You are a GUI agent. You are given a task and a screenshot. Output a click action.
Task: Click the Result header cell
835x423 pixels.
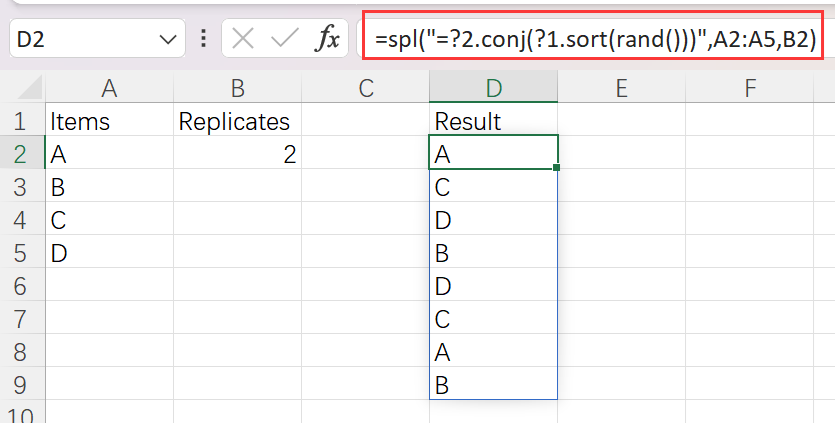pos(493,122)
